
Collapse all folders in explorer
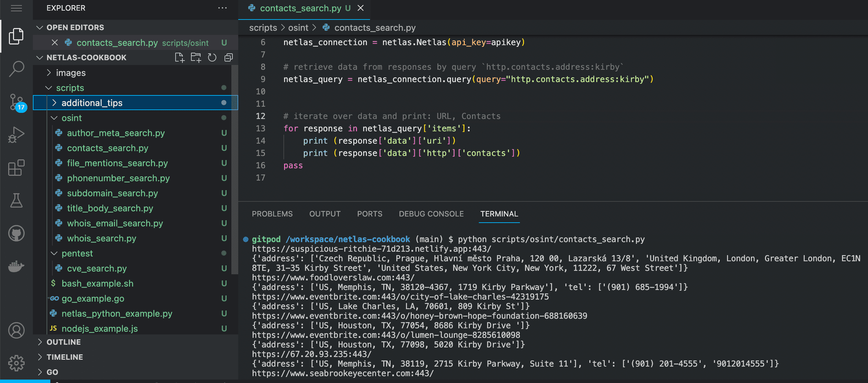click(x=229, y=57)
